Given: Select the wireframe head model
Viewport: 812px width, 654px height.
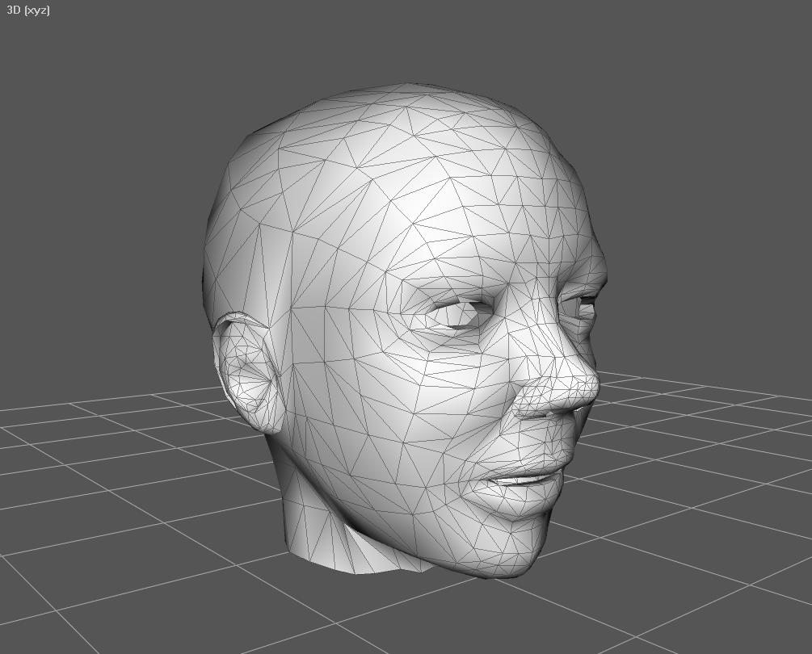Looking at the screenshot, I should (x=404, y=331).
